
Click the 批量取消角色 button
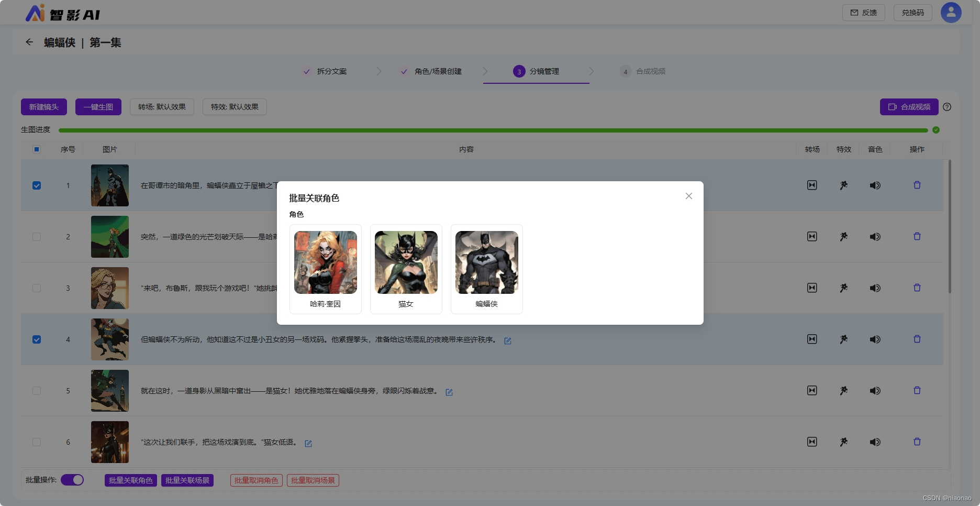tap(257, 480)
